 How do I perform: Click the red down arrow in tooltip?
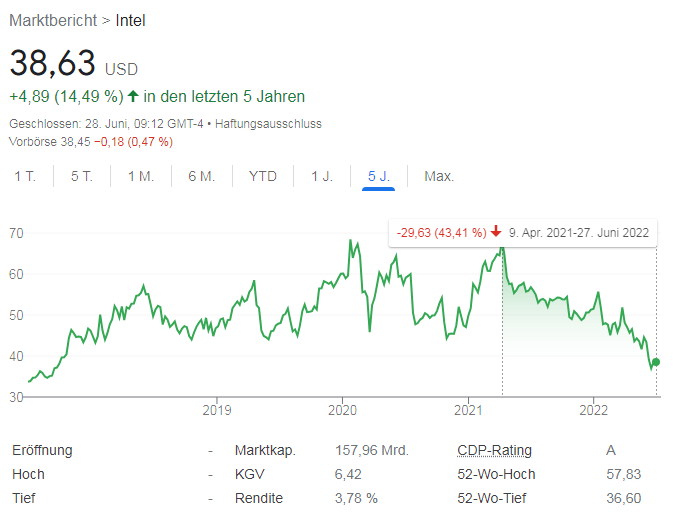click(x=496, y=232)
